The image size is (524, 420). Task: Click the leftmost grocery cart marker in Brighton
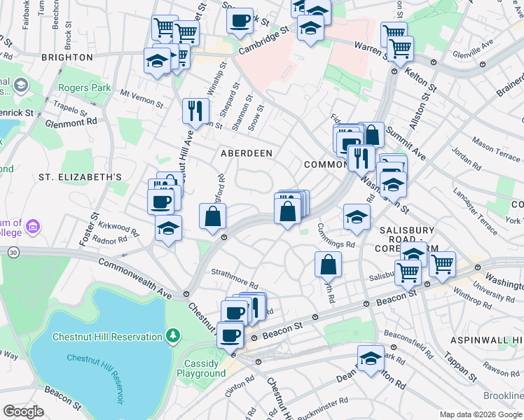(163, 27)
